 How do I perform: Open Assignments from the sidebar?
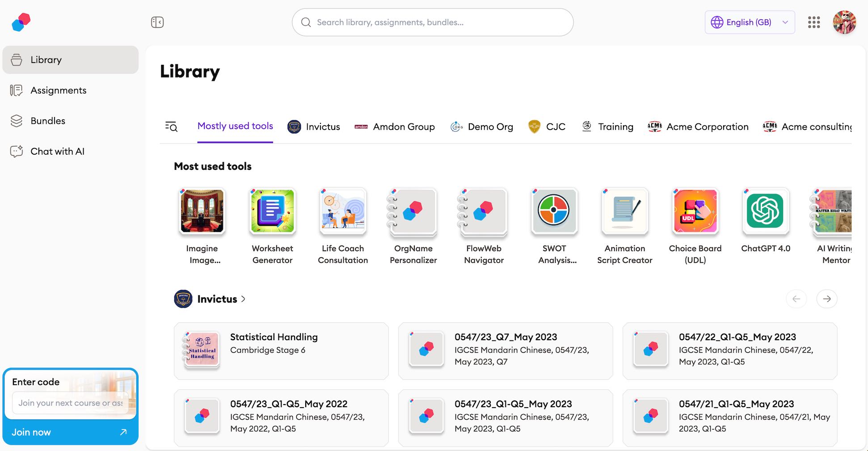59,90
